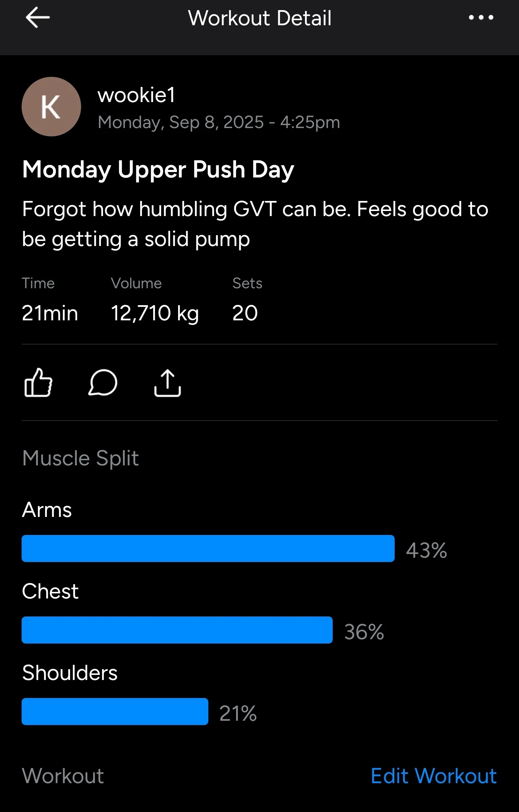Select the Arms muscle split bar
The height and width of the screenshot is (812, 519).
coord(208,548)
